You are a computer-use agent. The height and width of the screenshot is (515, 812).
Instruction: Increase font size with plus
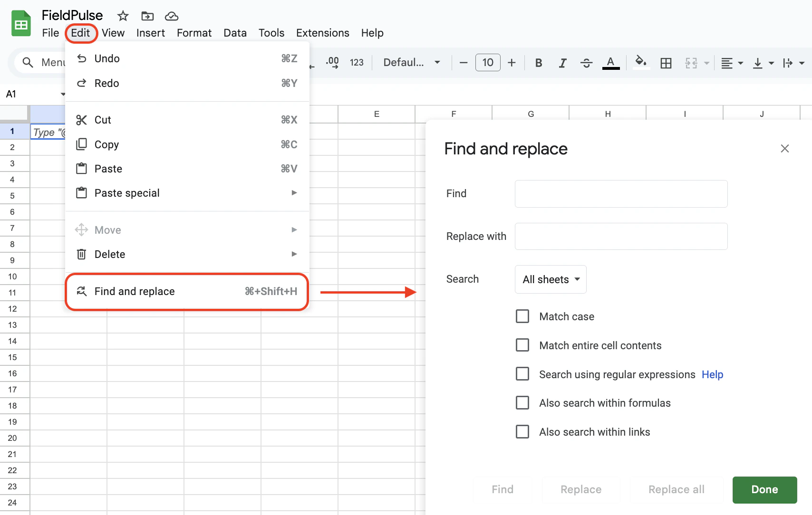point(512,62)
